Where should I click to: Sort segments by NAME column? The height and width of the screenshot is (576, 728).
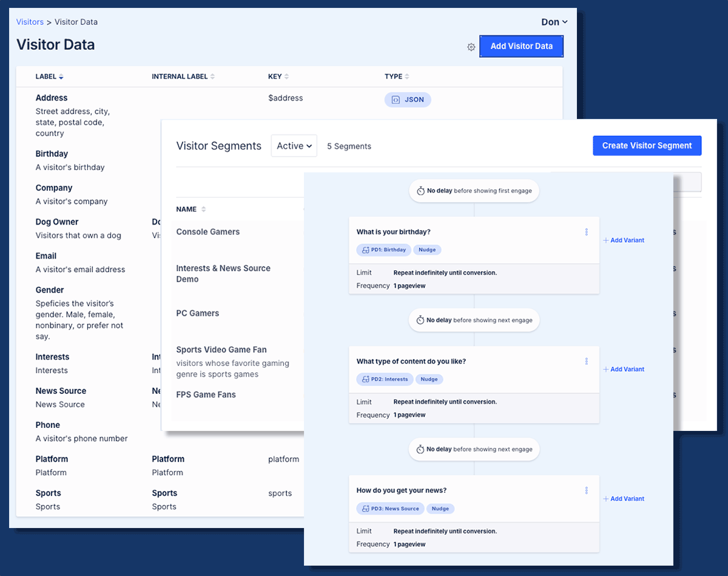tap(203, 209)
